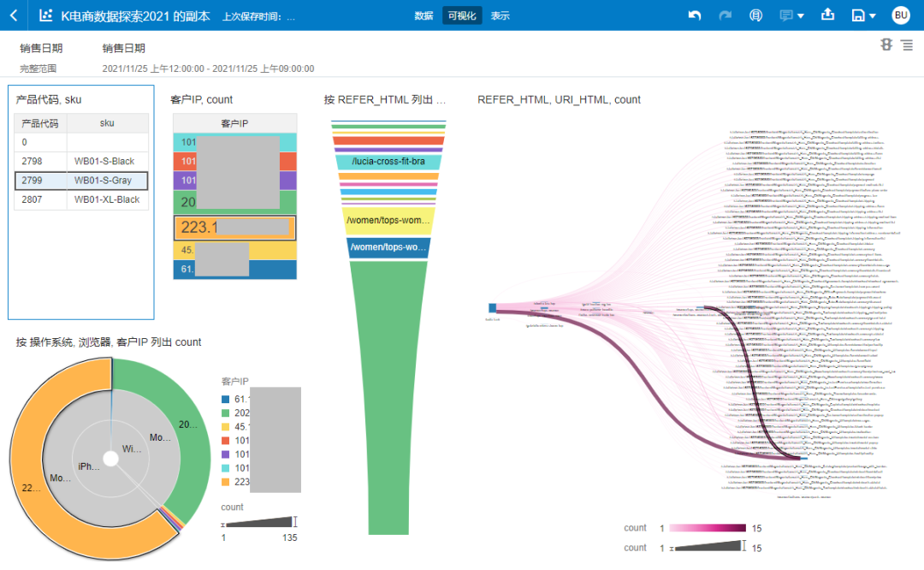Open the comments/notes icon
Image resolution: width=924 pixels, height=570 pixels.
(786, 15)
